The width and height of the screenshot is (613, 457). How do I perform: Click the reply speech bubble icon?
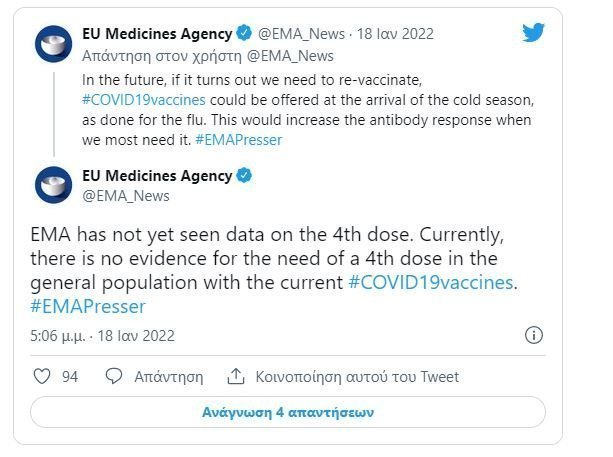point(114,376)
